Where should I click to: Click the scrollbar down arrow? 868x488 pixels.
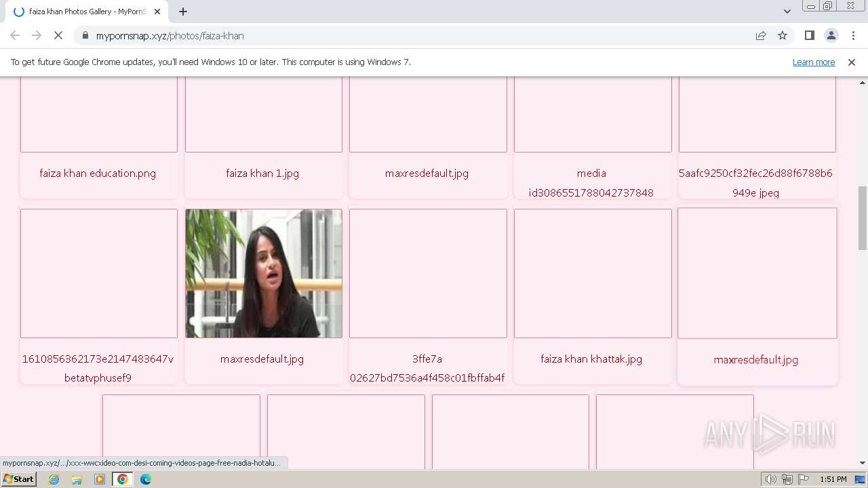click(863, 463)
